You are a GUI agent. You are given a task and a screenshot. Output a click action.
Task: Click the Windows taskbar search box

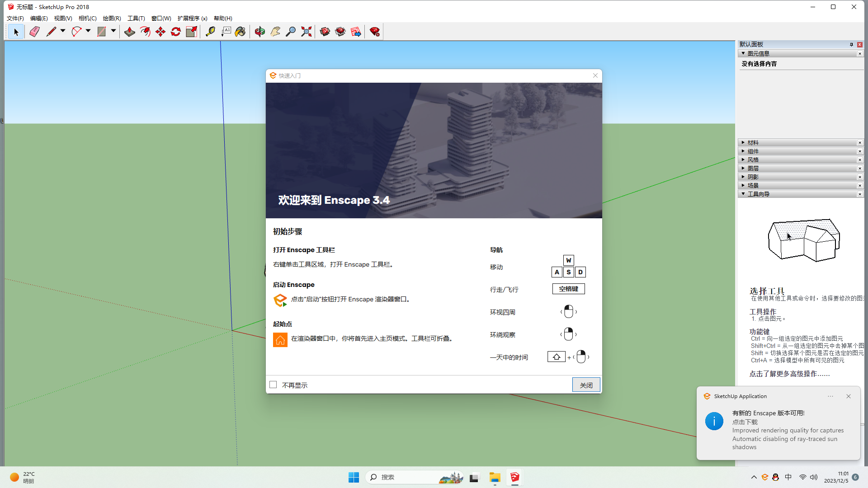[407, 477]
